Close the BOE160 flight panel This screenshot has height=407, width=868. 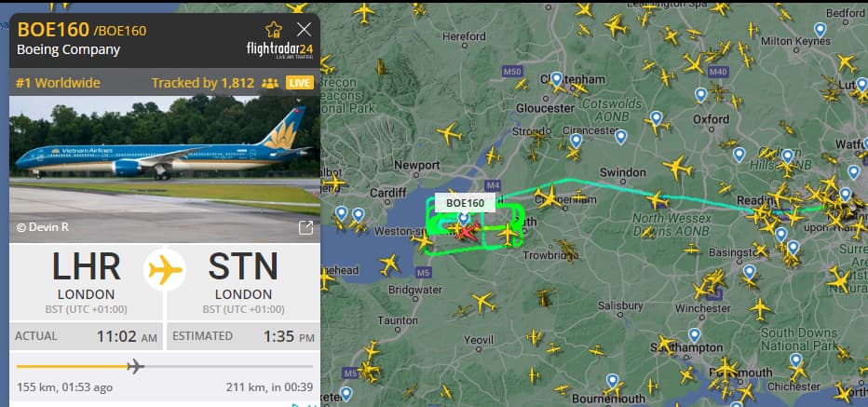click(x=304, y=30)
